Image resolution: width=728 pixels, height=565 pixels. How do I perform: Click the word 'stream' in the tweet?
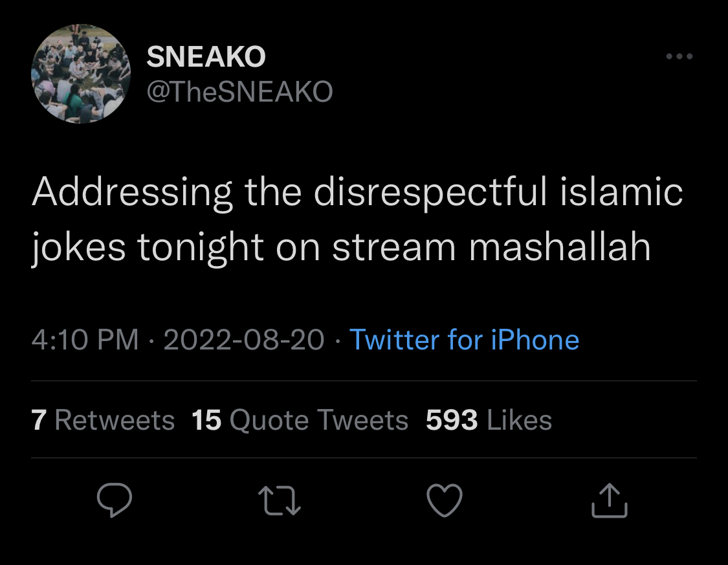click(x=394, y=247)
